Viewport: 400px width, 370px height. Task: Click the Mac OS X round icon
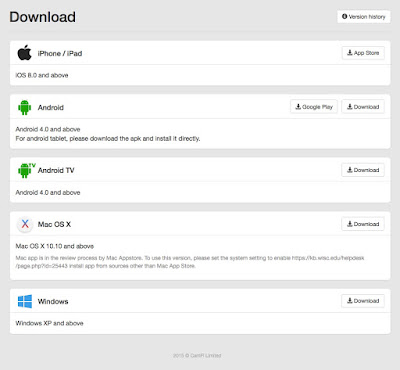pyautogui.click(x=25, y=224)
